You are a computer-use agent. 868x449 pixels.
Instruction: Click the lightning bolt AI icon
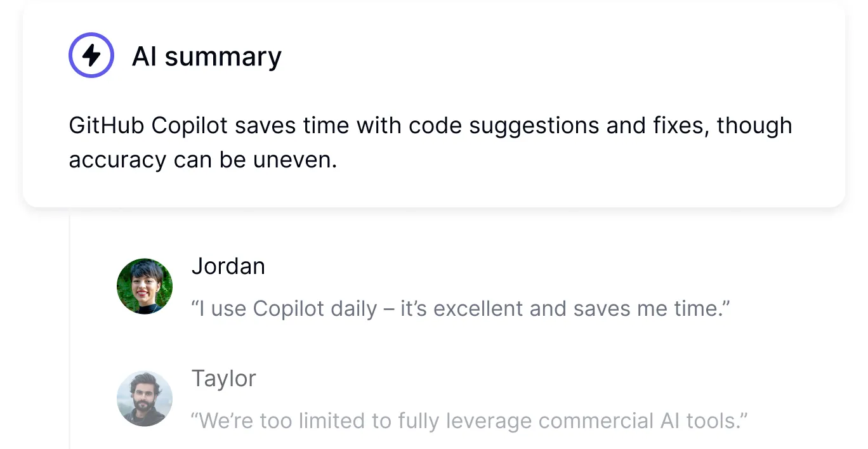pyautogui.click(x=91, y=55)
